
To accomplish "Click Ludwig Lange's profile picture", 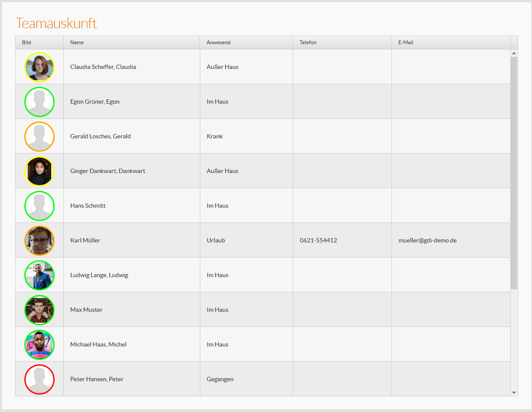I will 39,275.
